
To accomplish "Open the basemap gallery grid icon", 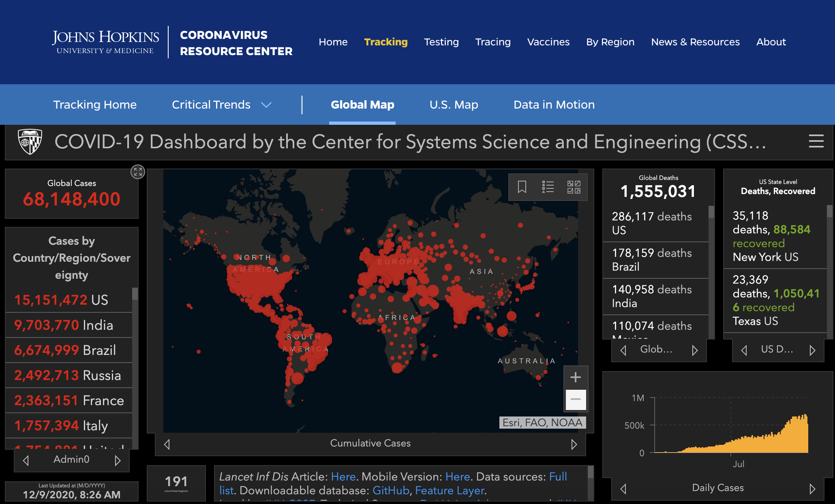I will click(574, 187).
